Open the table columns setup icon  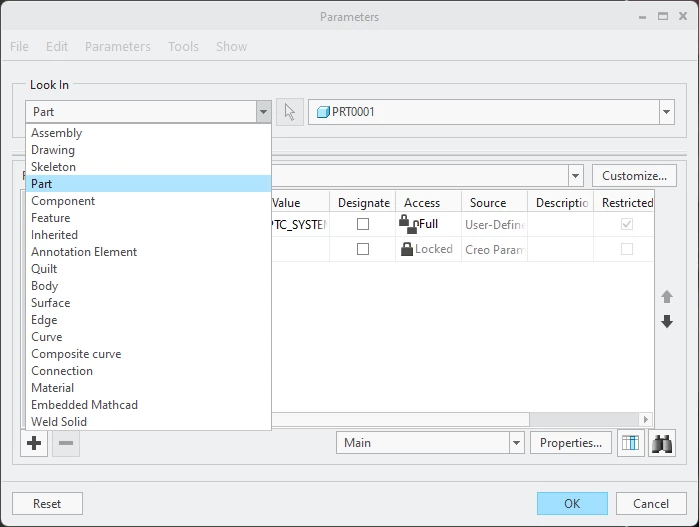click(x=630, y=443)
